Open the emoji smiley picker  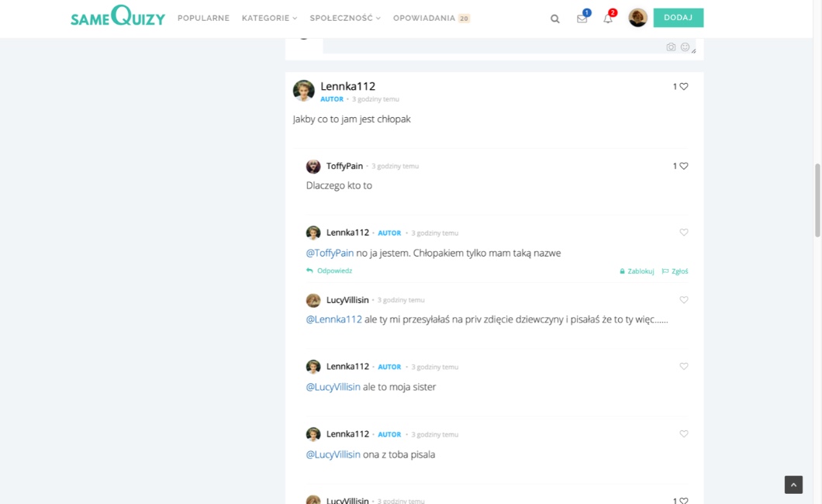click(685, 47)
